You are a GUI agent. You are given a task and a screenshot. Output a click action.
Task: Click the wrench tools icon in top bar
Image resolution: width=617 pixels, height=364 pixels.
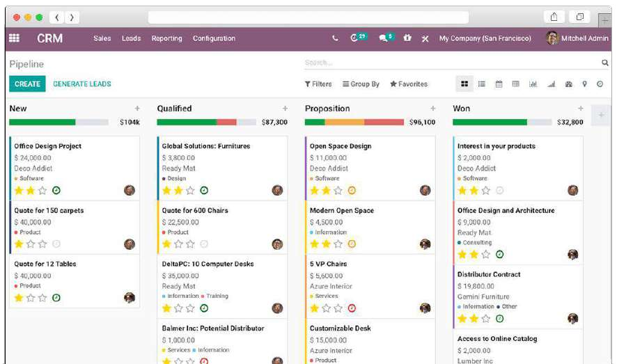point(425,38)
